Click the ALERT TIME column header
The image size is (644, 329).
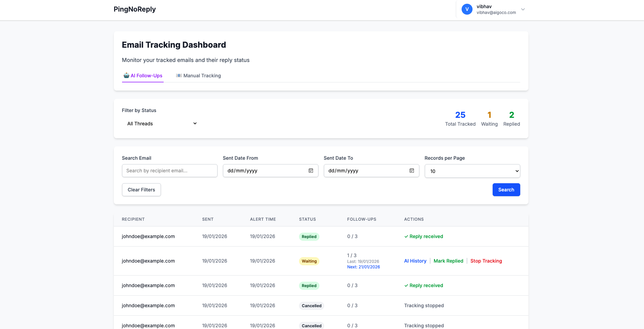pyautogui.click(x=263, y=219)
